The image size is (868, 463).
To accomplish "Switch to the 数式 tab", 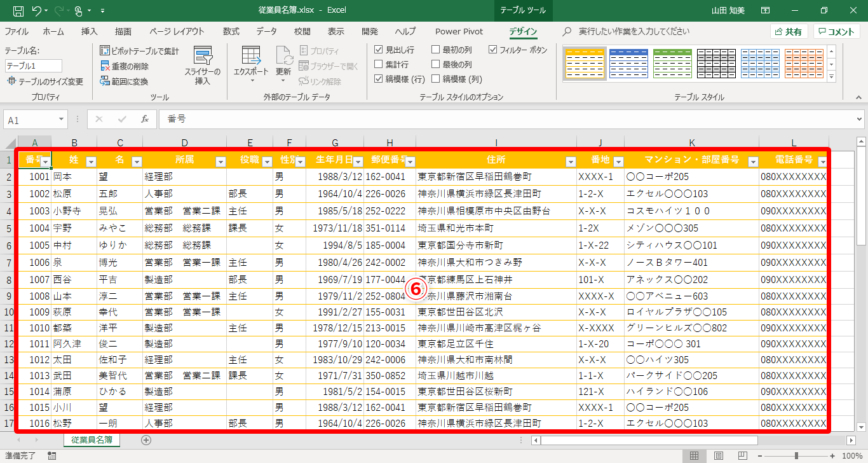I will [x=231, y=31].
